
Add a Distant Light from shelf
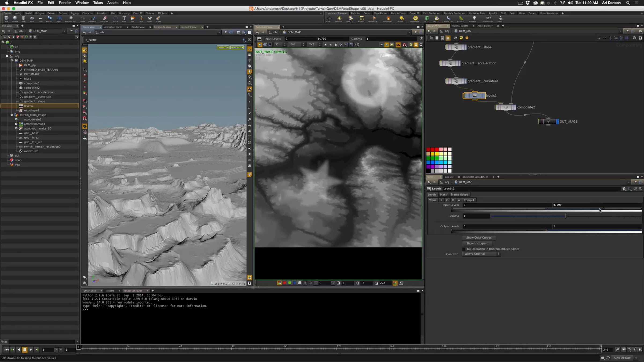pos(401,19)
